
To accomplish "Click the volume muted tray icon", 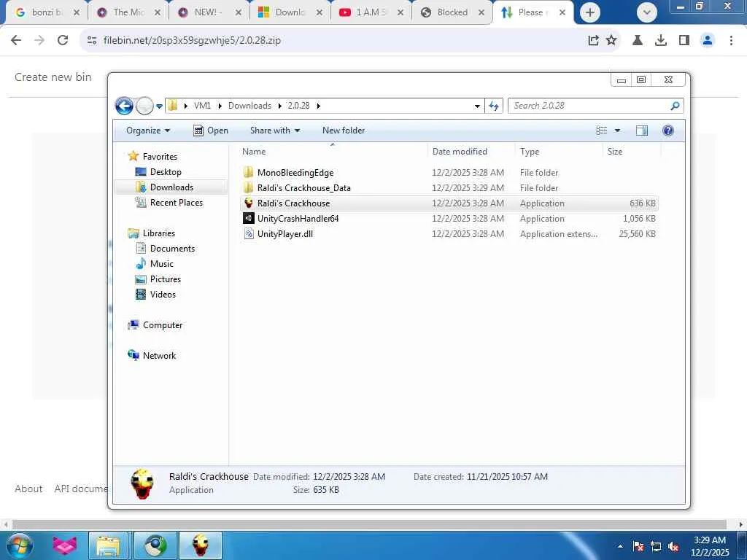I will [x=673, y=546].
